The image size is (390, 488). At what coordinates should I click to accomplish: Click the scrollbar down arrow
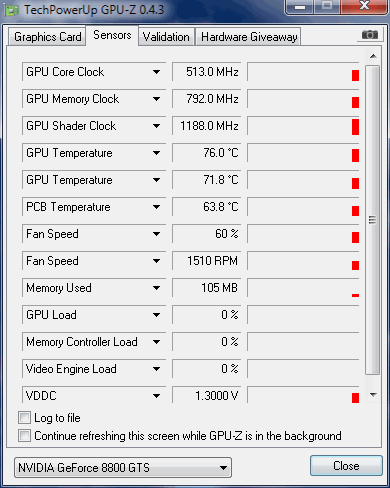373,395
